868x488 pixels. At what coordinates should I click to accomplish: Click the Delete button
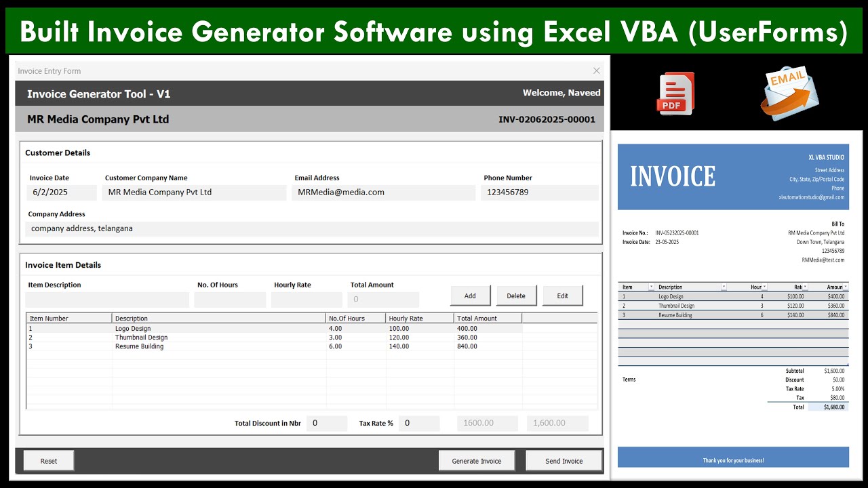tap(516, 296)
